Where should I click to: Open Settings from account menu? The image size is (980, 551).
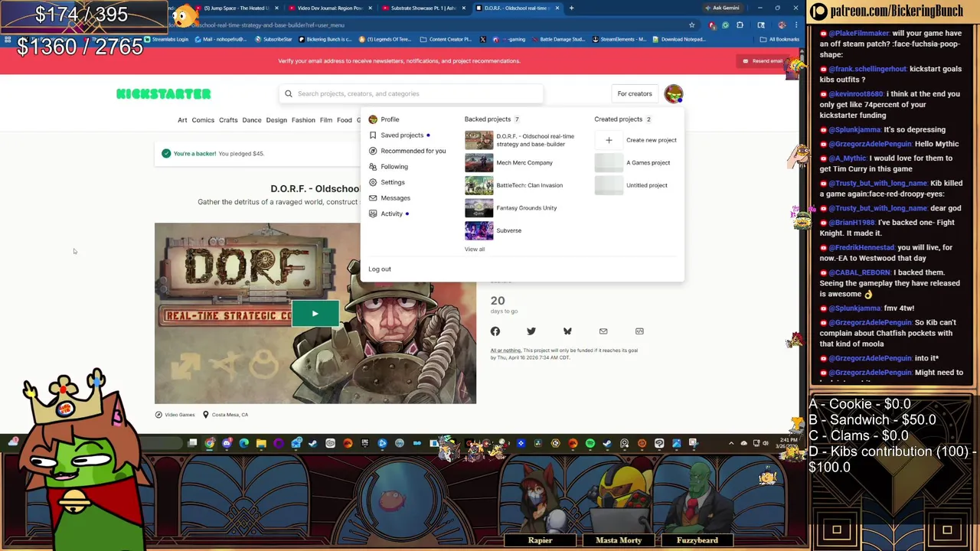coord(393,182)
